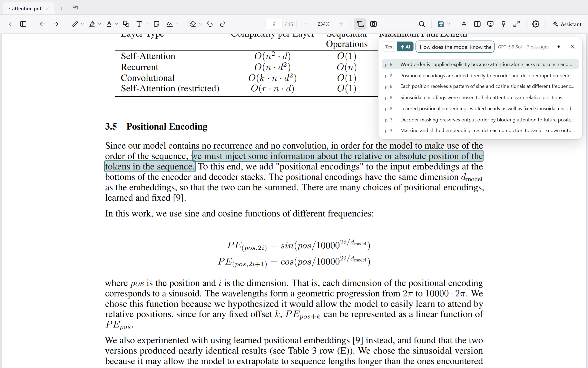This screenshot has height=368, width=588.
Task: Save the document with floppy icon
Action: (x=441, y=24)
